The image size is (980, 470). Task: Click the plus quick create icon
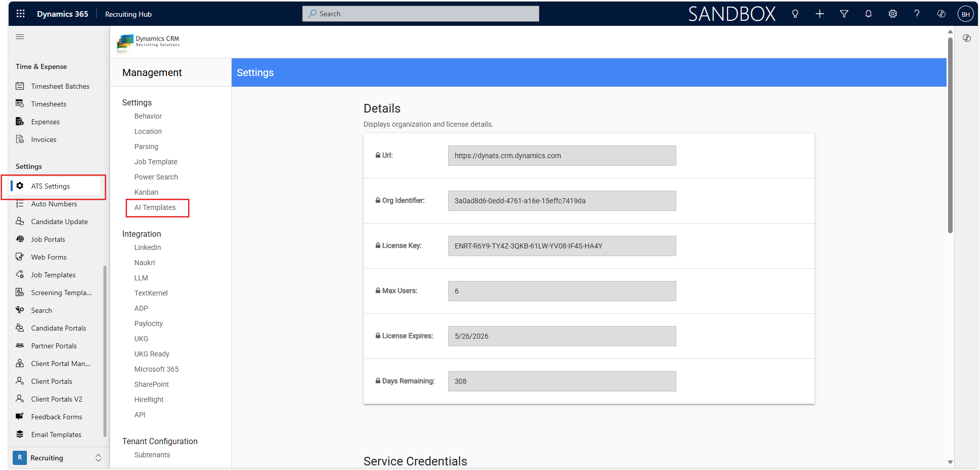click(x=819, y=14)
